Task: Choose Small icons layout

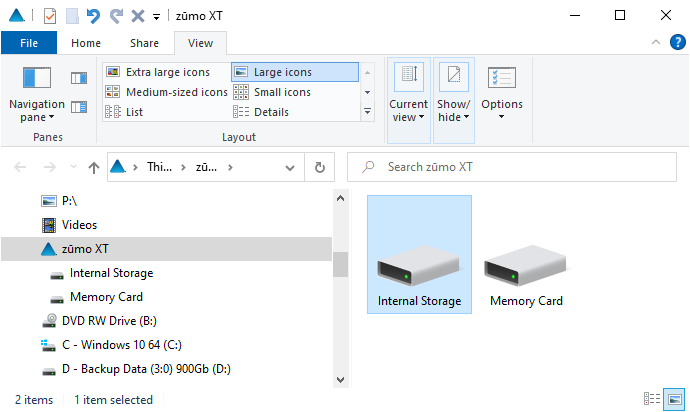Action: coord(295,92)
